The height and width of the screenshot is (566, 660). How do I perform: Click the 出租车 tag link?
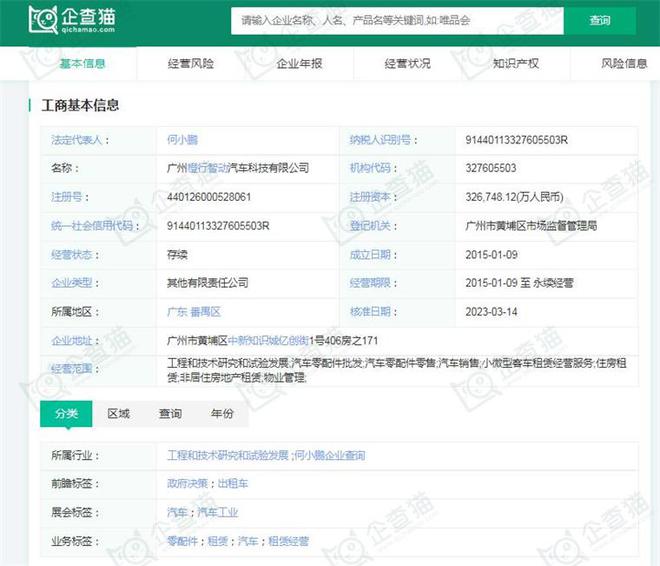coord(233,484)
